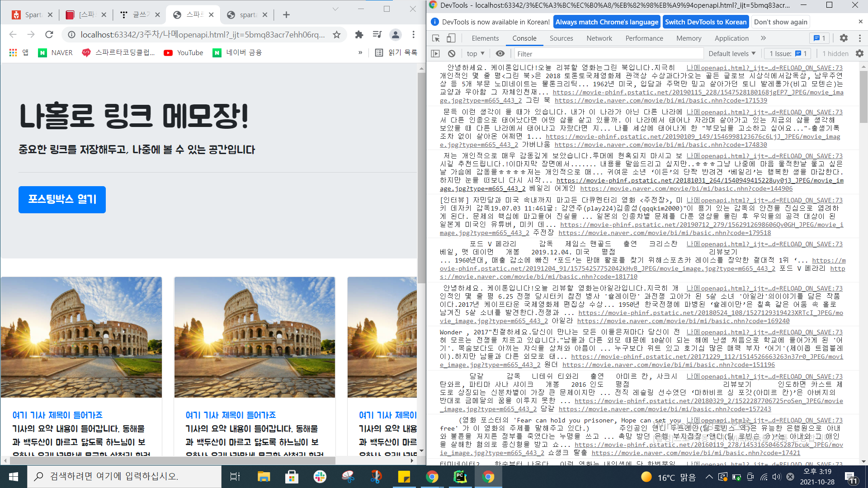Expand more DevTools tabs chevron
868x488 pixels.
click(764, 38)
